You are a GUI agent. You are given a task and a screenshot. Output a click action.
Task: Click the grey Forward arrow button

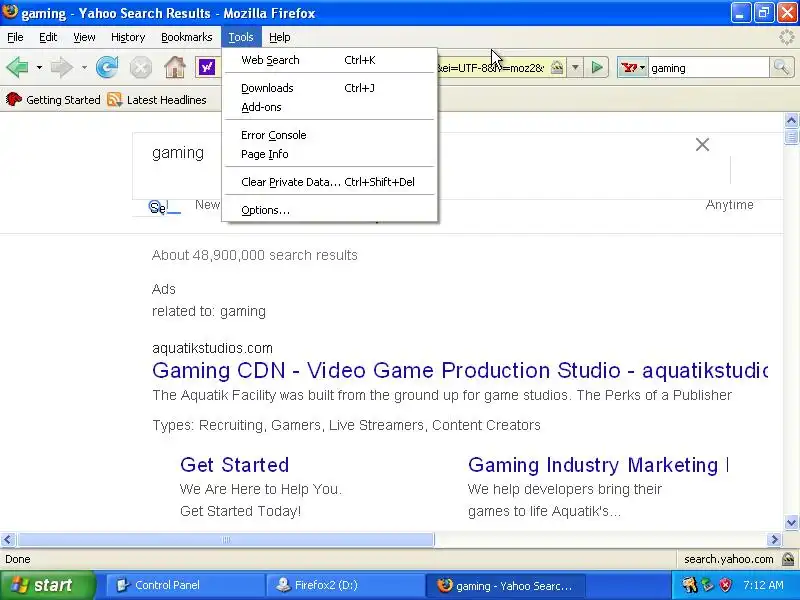click(62, 67)
